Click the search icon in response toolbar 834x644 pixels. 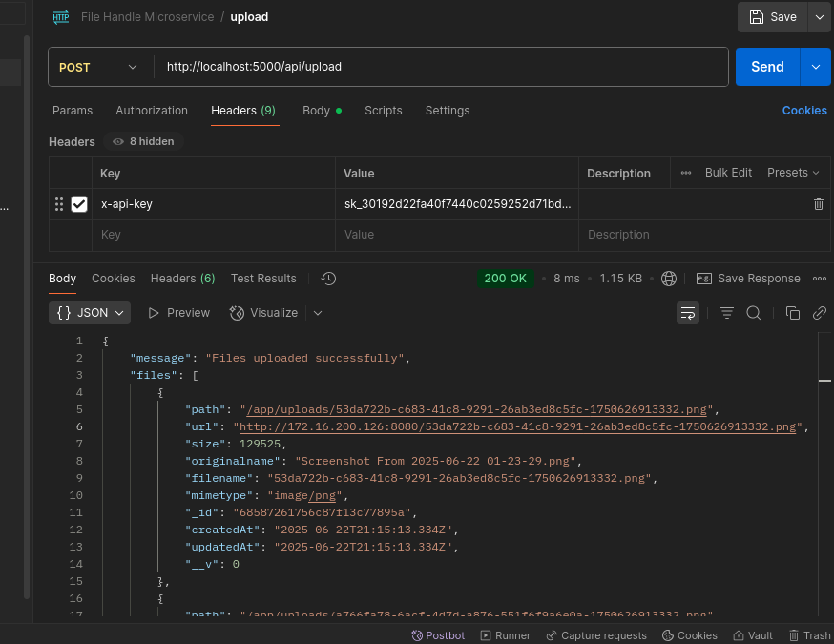(x=753, y=313)
